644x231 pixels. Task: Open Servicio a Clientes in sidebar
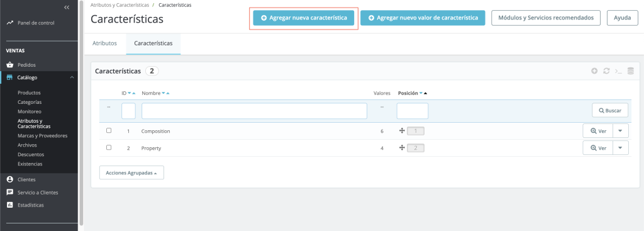(38, 193)
